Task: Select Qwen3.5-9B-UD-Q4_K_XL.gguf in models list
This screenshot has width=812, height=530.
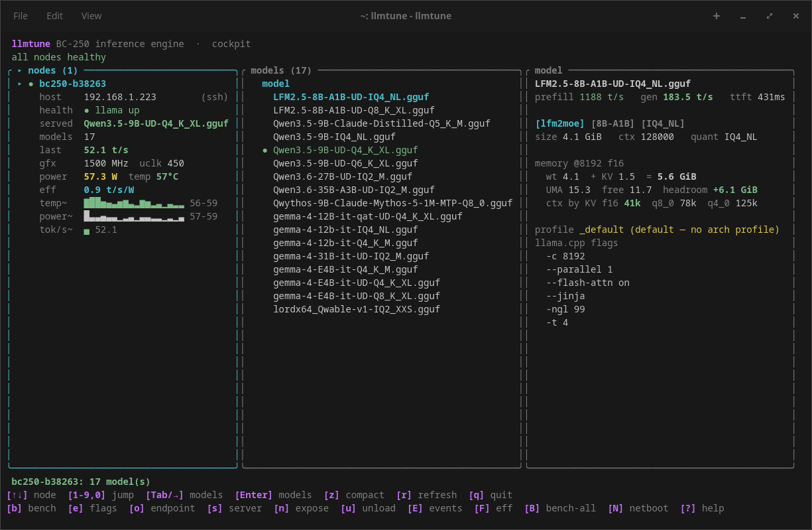Action: tap(346, 150)
